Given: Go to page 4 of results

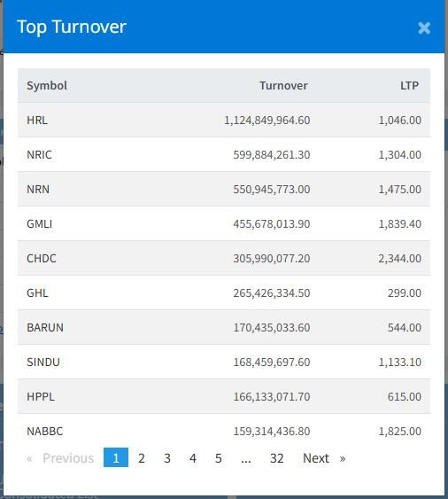Looking at the screenshot, I should coord(193,458).
